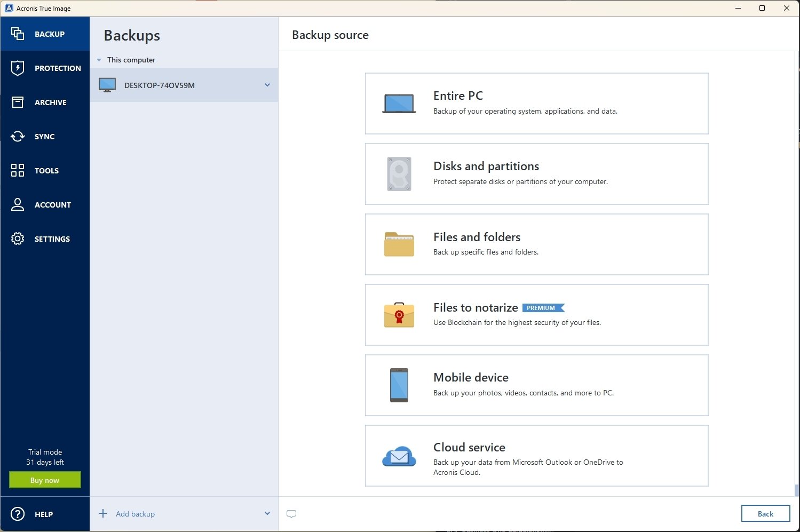Click the Files to notarize briefcase icon

(x=399, y=315)
